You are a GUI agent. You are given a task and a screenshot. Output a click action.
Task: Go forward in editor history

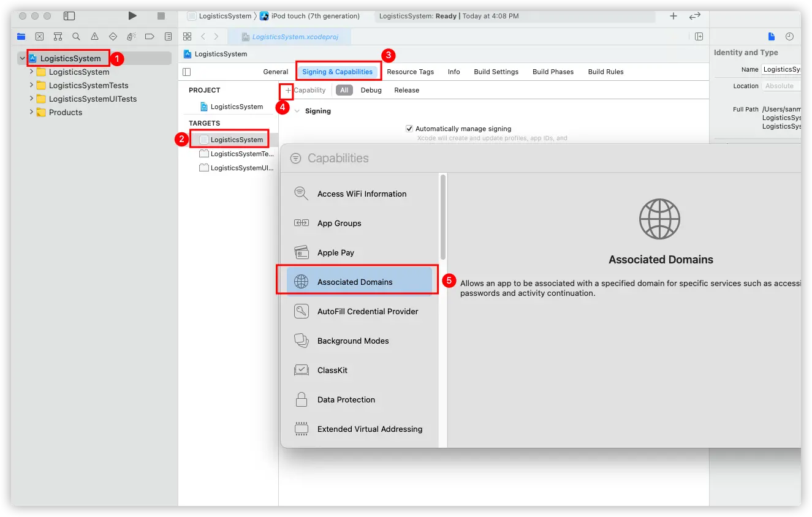coord(216,37)
